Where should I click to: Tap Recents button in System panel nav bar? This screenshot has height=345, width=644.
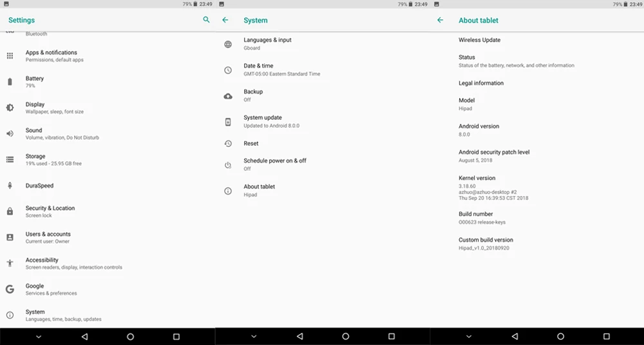tap(392, 337)
